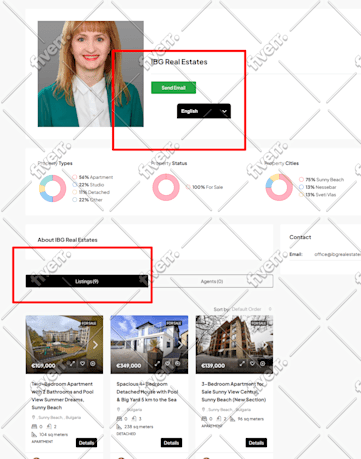
Task: Click the Property Status donut chart
Action: point(166,187)
